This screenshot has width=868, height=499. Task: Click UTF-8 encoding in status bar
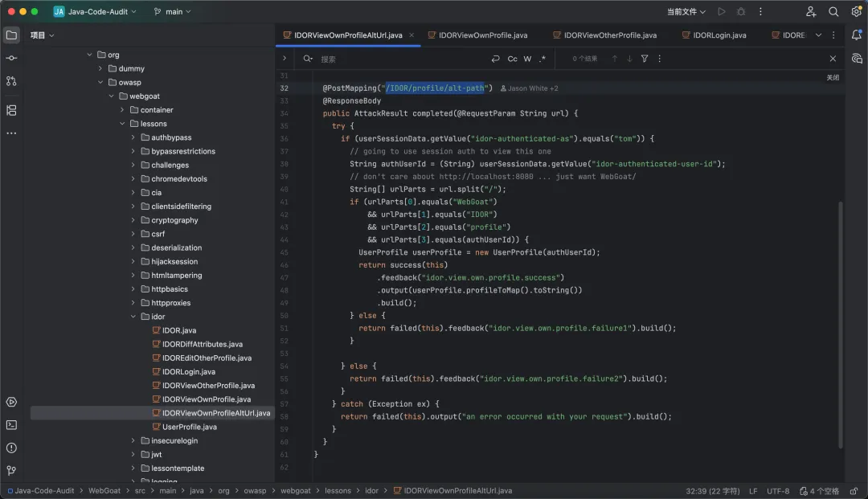(x=778, y=490)
